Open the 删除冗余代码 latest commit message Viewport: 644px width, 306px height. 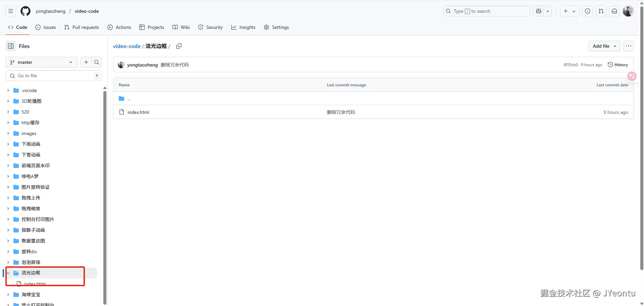(x=175, y=65)
